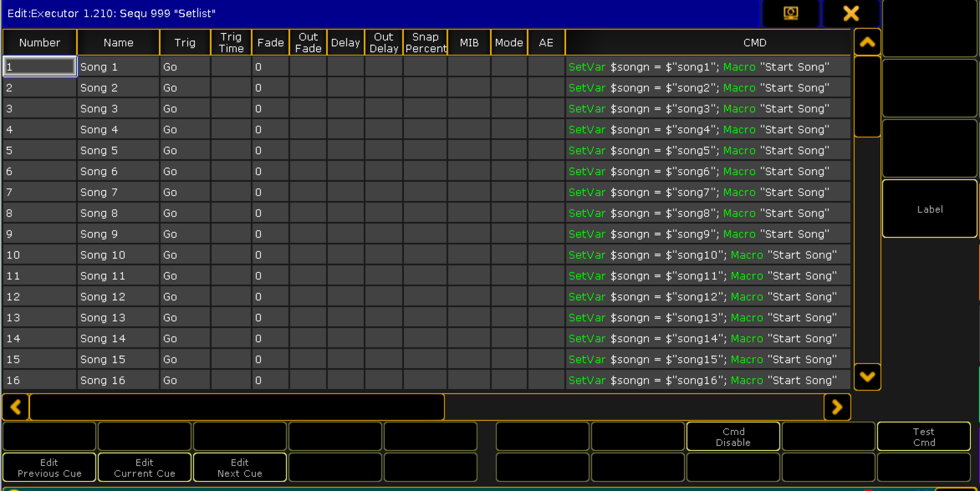Select the CMD cell containing "song16"
The height and width of the screenshot is (491, 980).
[708, 380]
